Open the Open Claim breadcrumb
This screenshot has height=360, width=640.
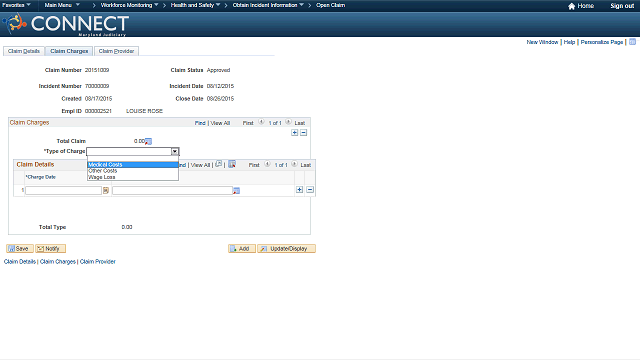[x=331, y=5]
